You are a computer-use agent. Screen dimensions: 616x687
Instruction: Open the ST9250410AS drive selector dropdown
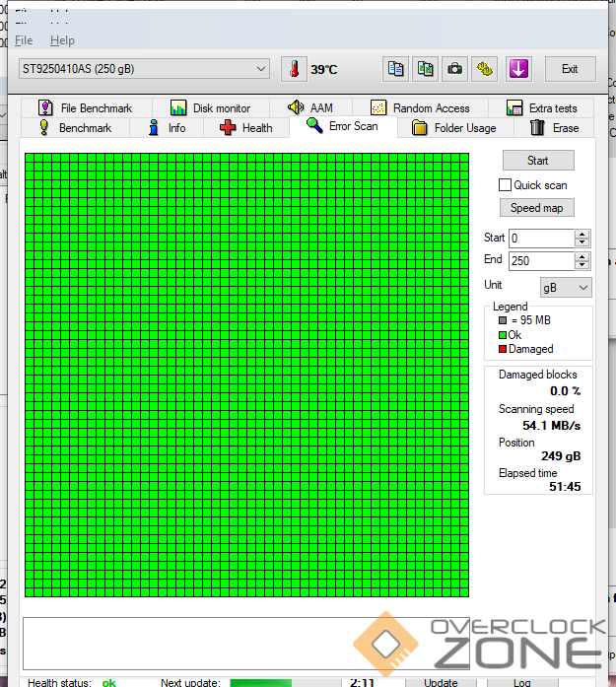point(144,68)
